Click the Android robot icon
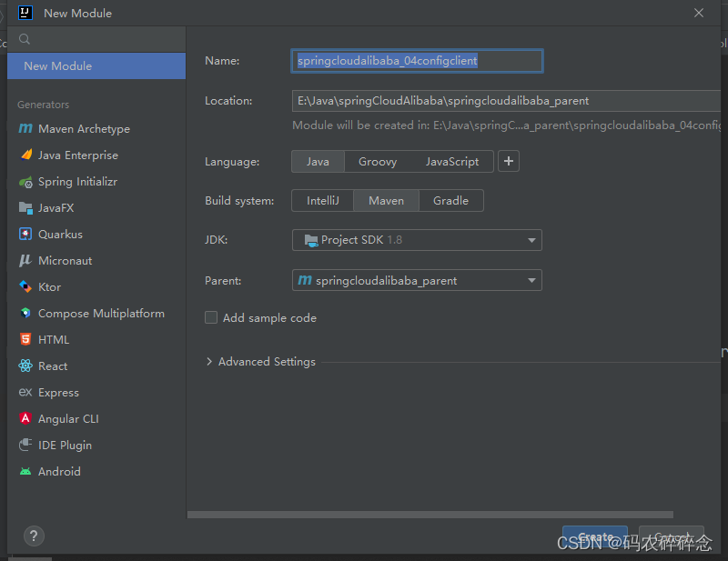This screenshot has width=728, height=561. (x=25, y=472)
